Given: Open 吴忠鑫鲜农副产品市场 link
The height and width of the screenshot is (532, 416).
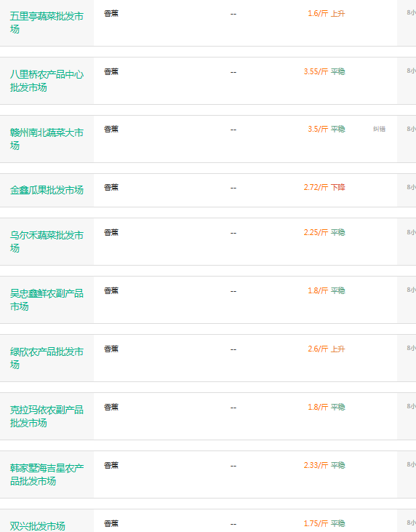Looking at the screenshot, I should tap(47, 300).
